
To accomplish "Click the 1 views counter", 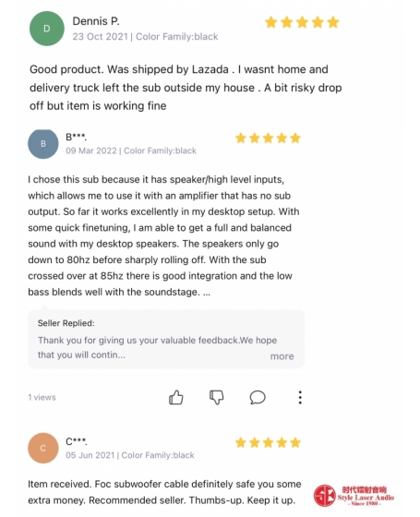I will pos(42,397).
